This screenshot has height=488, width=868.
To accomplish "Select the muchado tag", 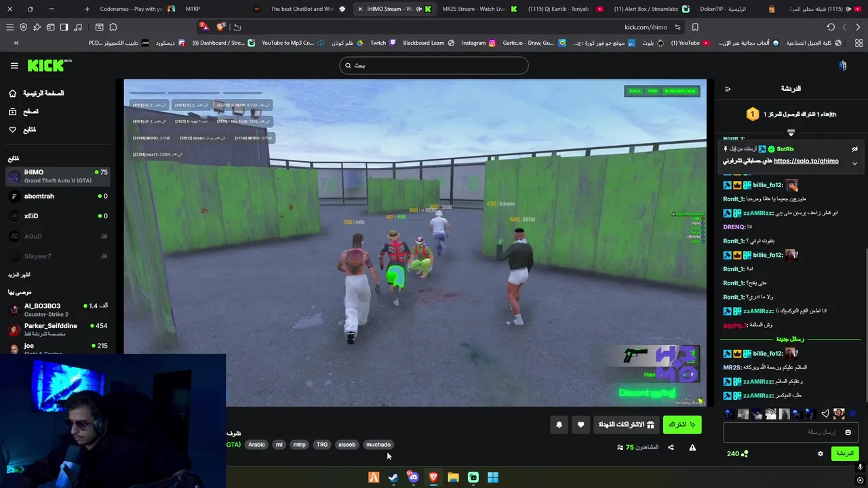I will tap(378, 445).
